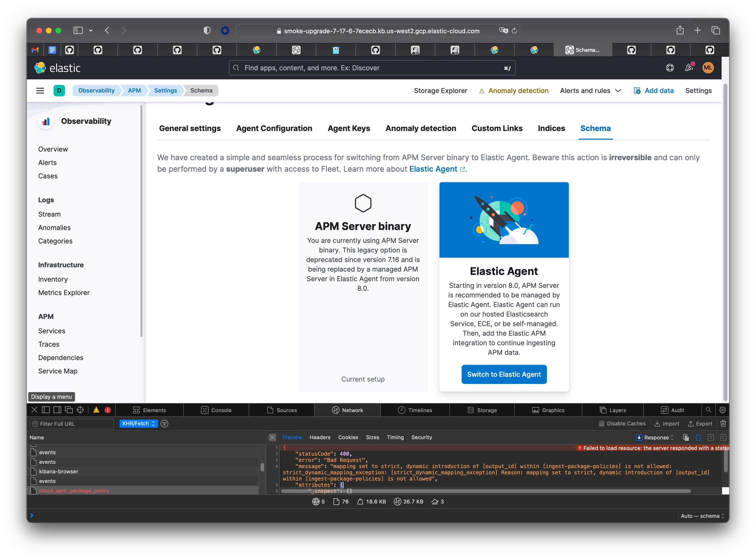Viewport: 756px width, 558px height.
Task: Click the element inspector crosshair icon
Action: 80,410
